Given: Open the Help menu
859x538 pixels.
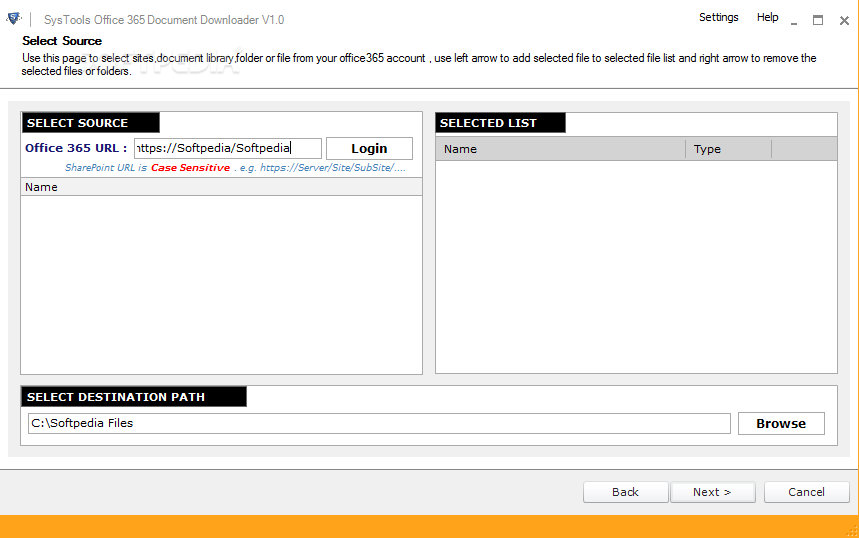Looking at the screenshot, I should point(767,18).
